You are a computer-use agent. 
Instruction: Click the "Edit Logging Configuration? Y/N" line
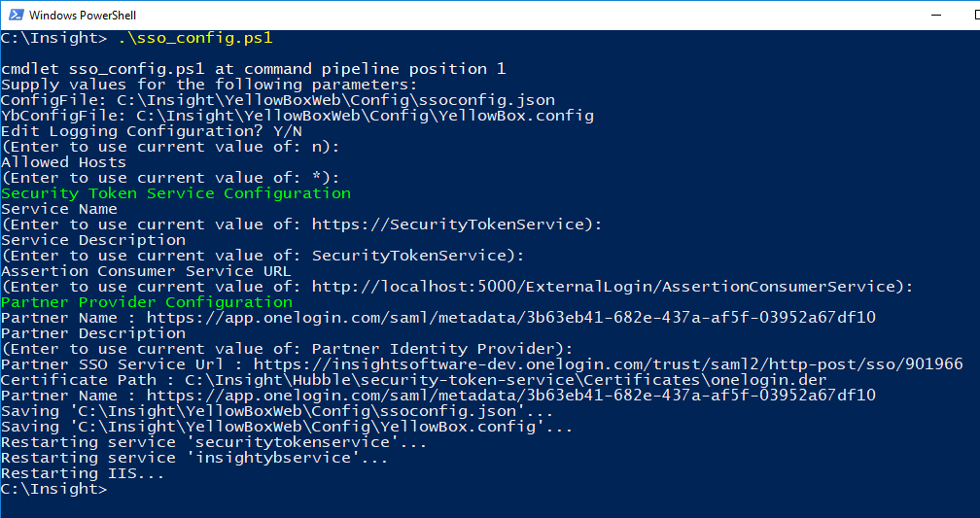tap(152, 131)
